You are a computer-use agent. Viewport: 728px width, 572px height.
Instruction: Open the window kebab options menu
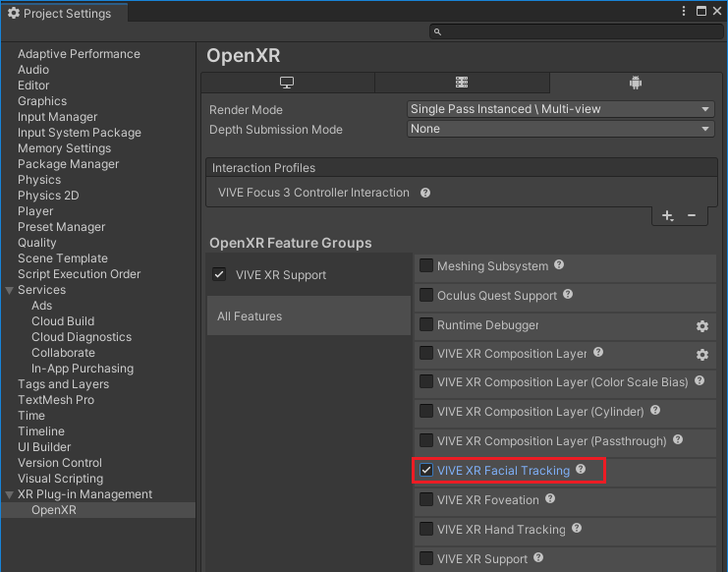coord(684,11)
